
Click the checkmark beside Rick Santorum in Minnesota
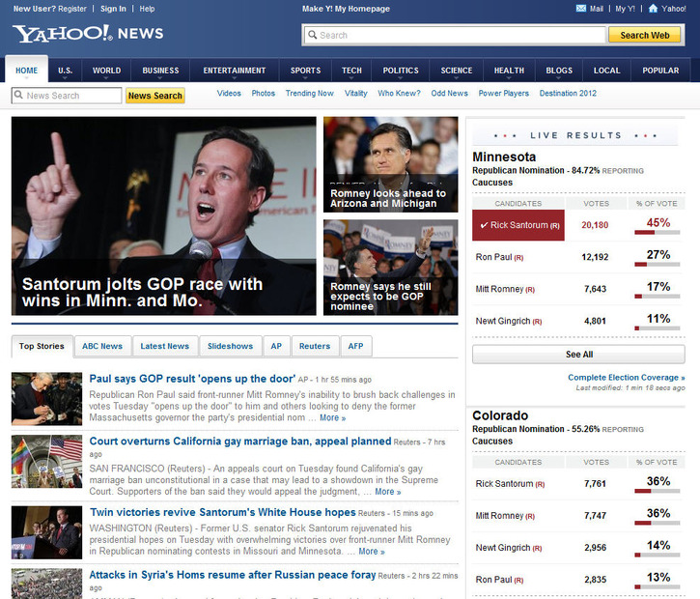click(x=484, y=225)
